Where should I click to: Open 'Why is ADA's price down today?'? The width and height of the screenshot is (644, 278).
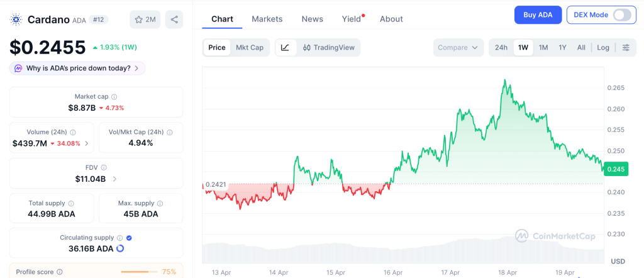pos(77,68)
